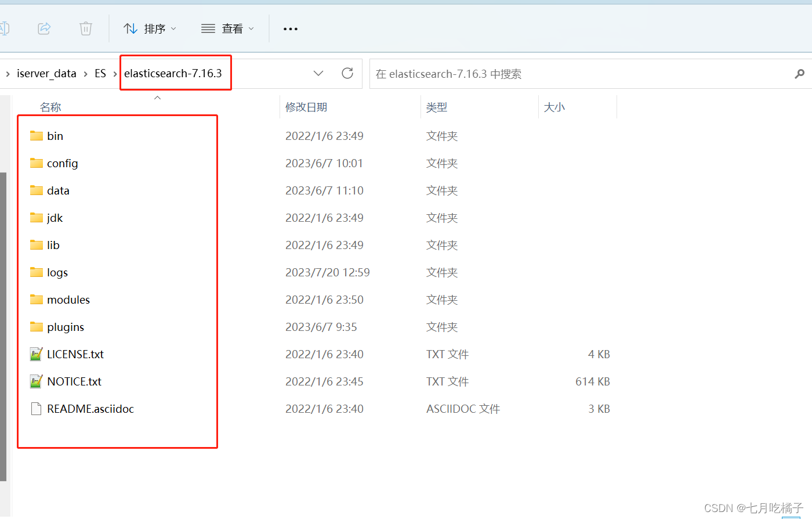The height and width of the screenshot is (519, 812).
Task: Click type 'ASCIIDOC 文件' of README.asciidoc
Action: tap(463, 409)
